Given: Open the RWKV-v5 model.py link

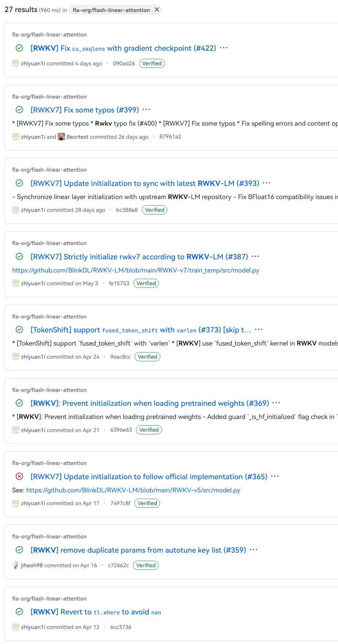Looking at the screenshot, I should [133, 490].
